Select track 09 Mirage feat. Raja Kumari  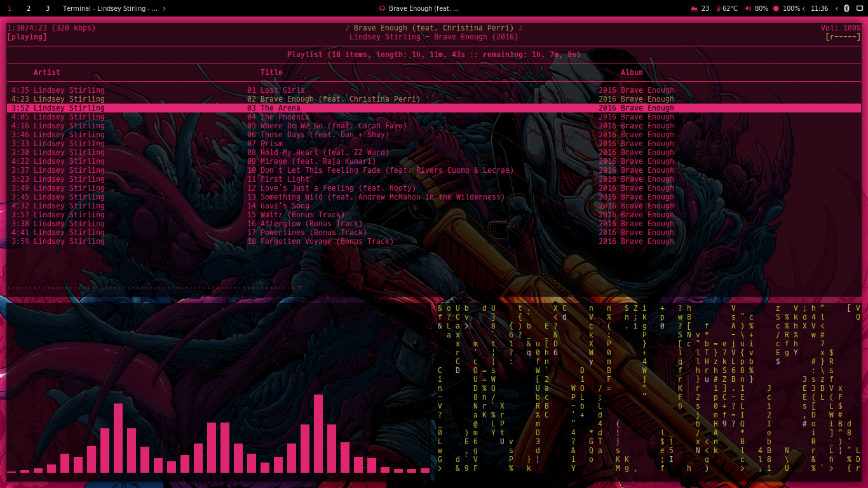click(x=434, y=161)
